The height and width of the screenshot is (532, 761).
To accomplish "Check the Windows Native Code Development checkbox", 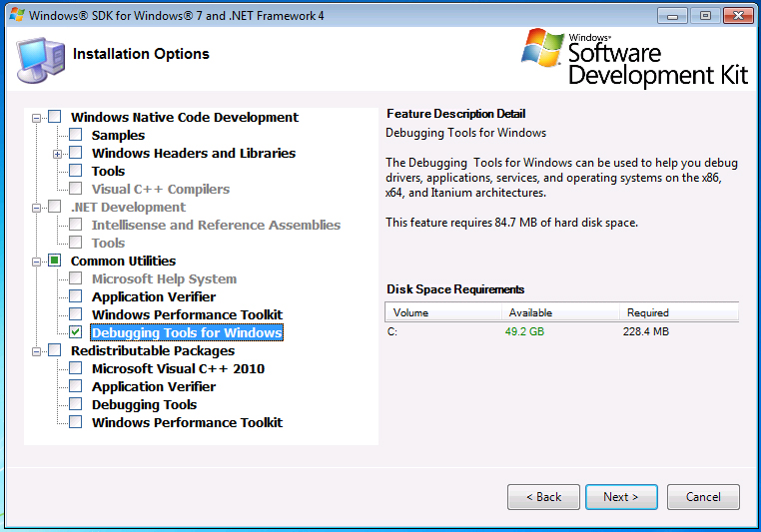I will [54, 117].
